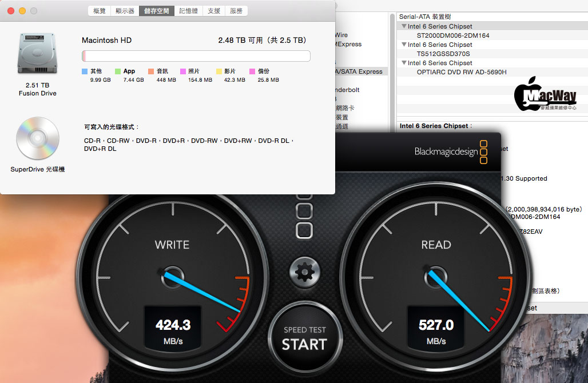The height and width of the screenshot is (383, 588).
Task: Select the 儲存空間 tab
Action: [x=156, y=11]
